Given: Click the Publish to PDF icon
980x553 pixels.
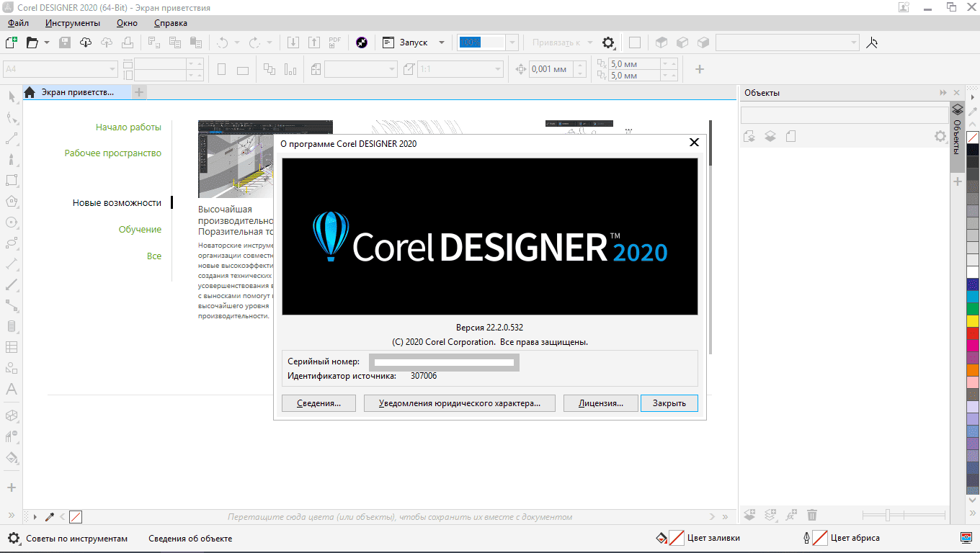Looking at the screenshot, I should coord(335,42).
